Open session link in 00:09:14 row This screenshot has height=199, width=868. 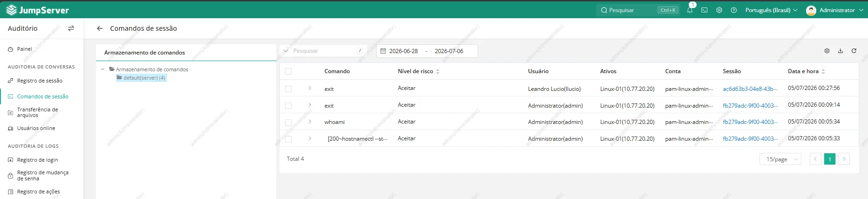(750, 106)
